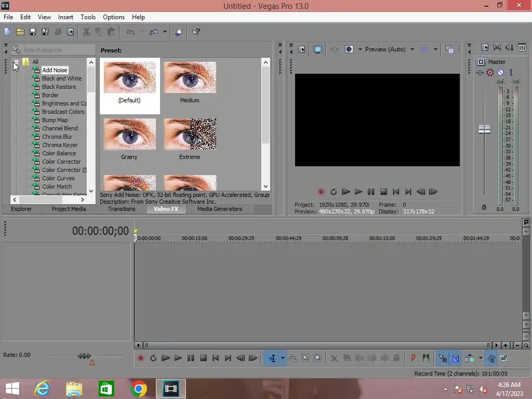
Task: Click Record button in preview transport
Action: click(321, 192)
